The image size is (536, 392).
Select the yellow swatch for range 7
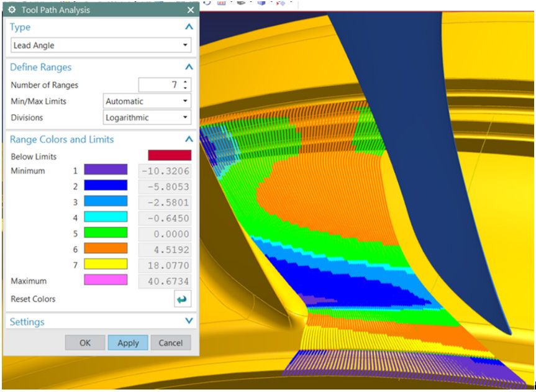tap(106, 264)
